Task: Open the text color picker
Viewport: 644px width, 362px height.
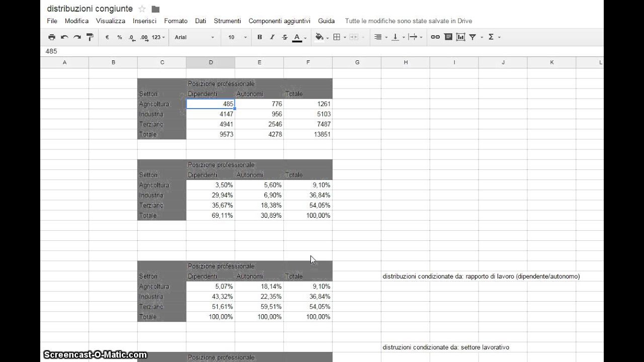Action: pyautogui.click(x=299, y=37)
